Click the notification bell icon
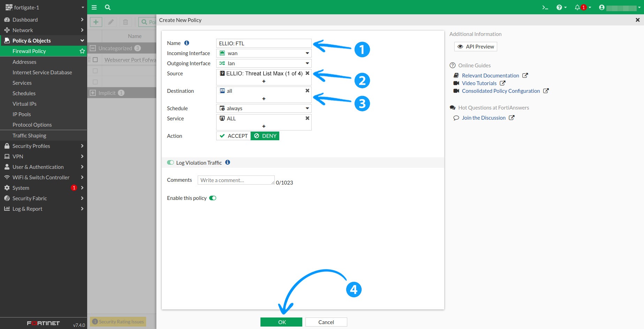 (x=577, y=7)
